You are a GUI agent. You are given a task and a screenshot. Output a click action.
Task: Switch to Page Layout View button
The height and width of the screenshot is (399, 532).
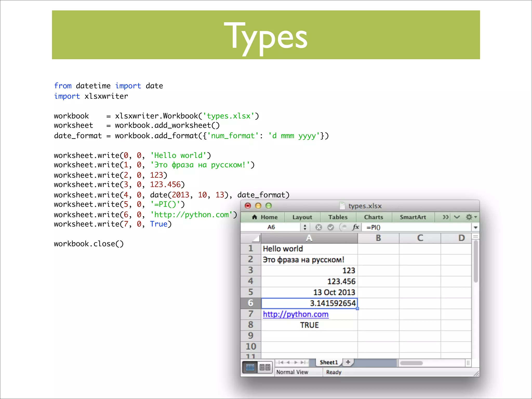coord(265,367)
